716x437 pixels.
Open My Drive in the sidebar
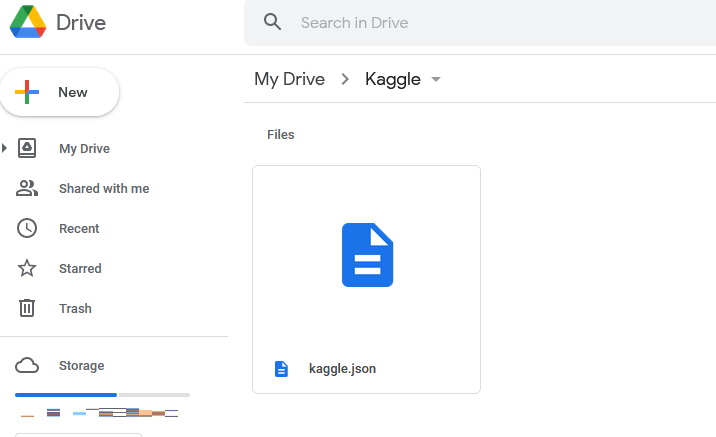coord(84,148)
